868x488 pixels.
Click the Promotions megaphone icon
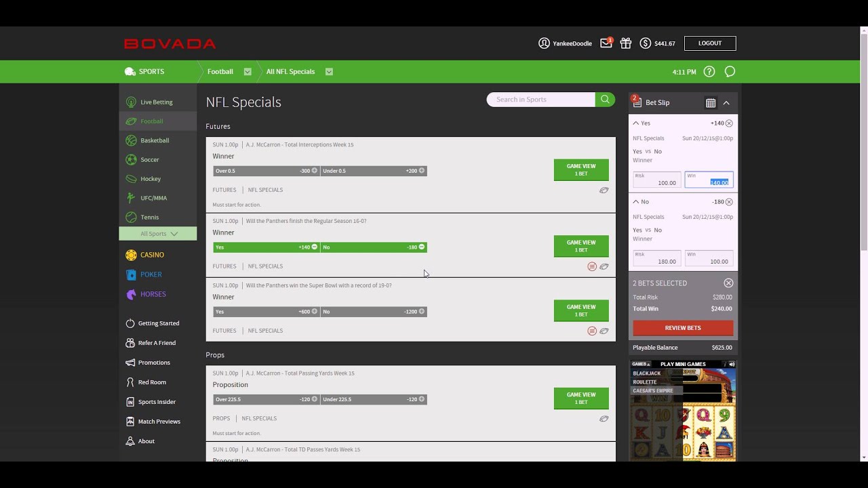(130, 363)
